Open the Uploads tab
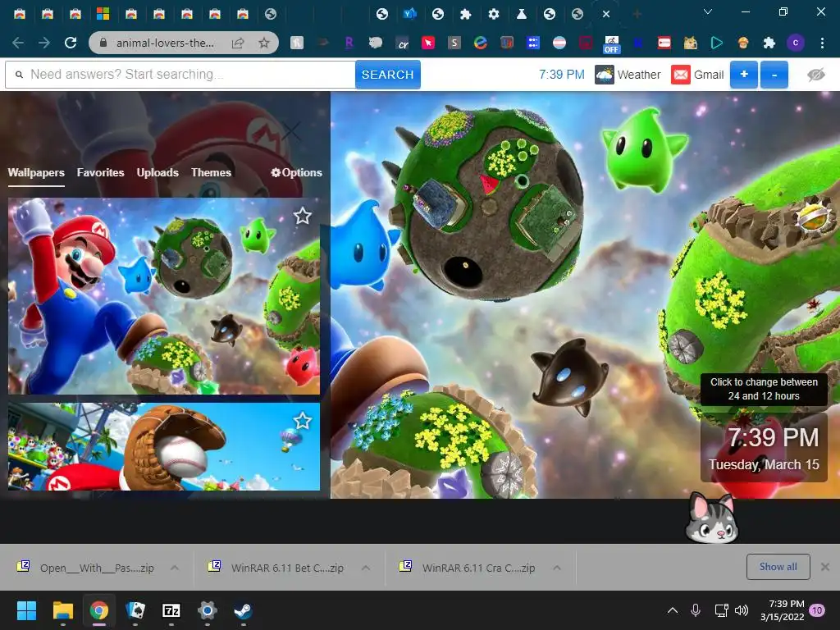 click(x=157, y=172)
